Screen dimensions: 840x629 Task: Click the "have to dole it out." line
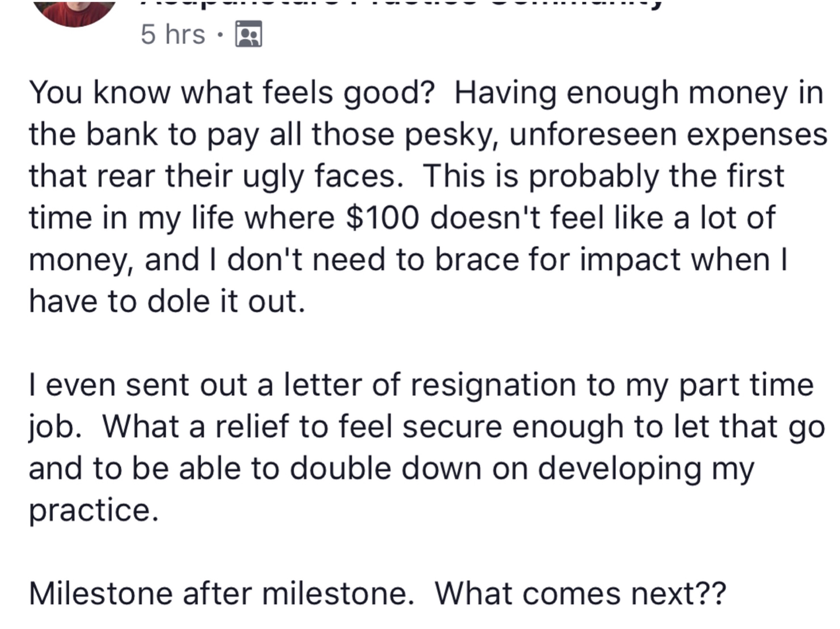click(167, 301)
